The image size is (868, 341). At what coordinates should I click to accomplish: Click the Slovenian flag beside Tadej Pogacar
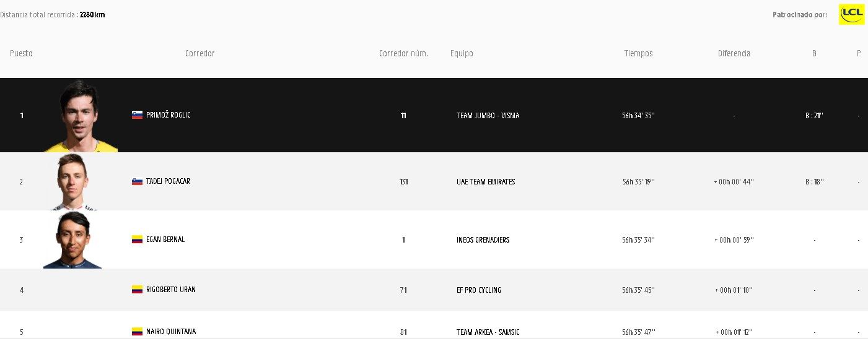[137, 181]
